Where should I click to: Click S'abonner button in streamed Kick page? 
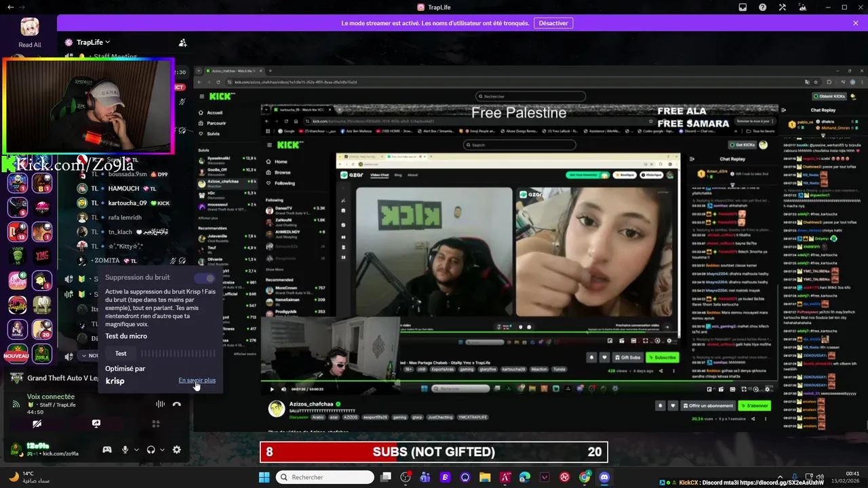pos(754,405)
